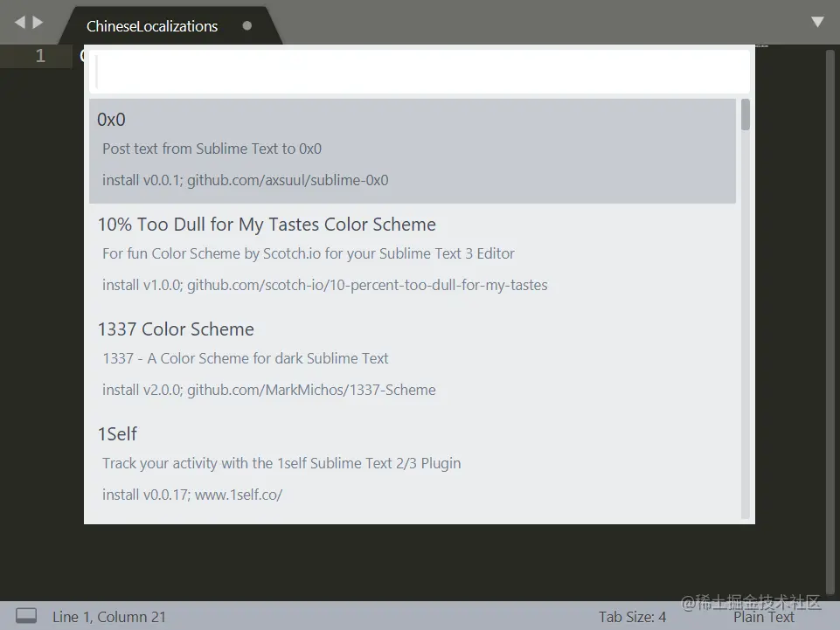Go to next tab using right arrow
The height and width of the screenshot is (630, 840).
pyautogui.click(x=38, y=22)
